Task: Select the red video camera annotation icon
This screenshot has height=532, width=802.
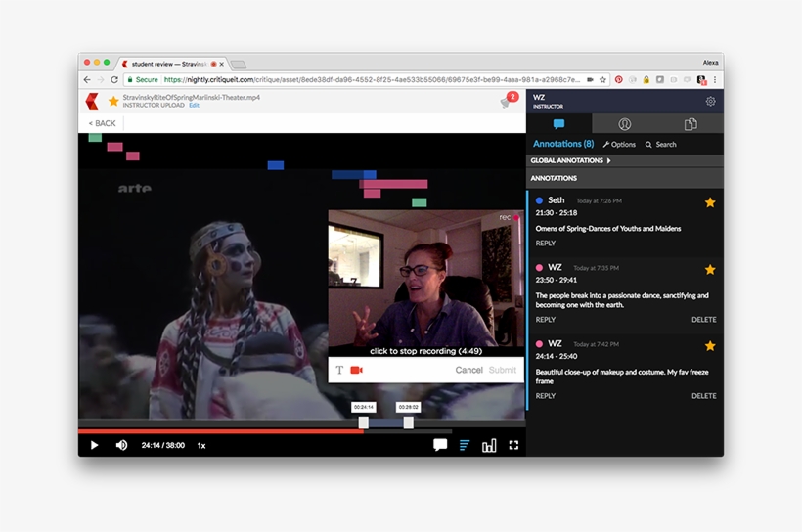Action: tap(357, 370)
